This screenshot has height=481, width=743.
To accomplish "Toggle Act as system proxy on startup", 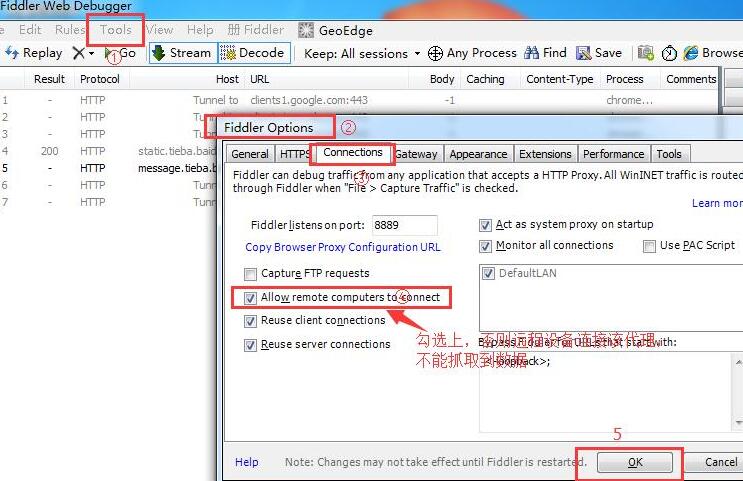I will (485, 225).
